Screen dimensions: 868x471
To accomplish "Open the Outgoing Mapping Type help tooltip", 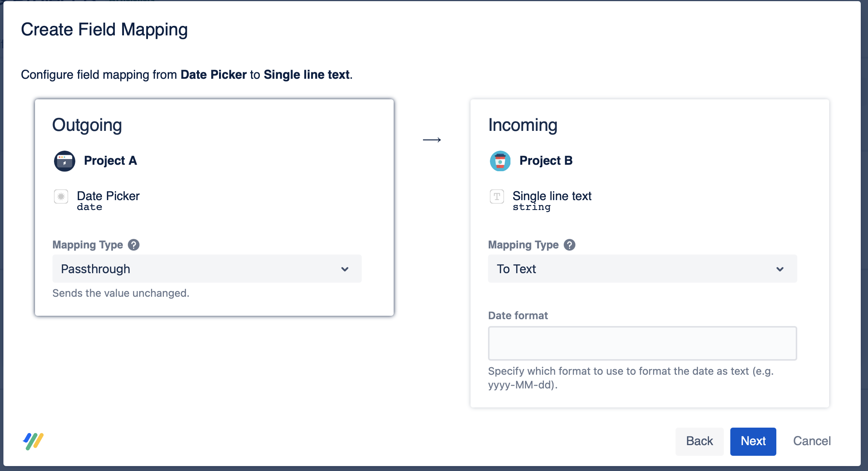I will tap(134, 245).
